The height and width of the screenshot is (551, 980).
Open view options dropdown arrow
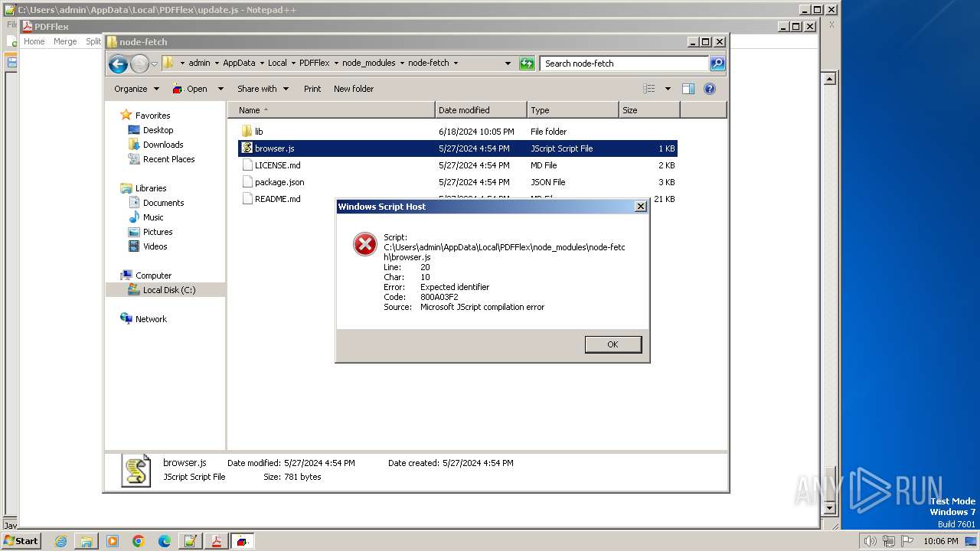click(668, 89)
